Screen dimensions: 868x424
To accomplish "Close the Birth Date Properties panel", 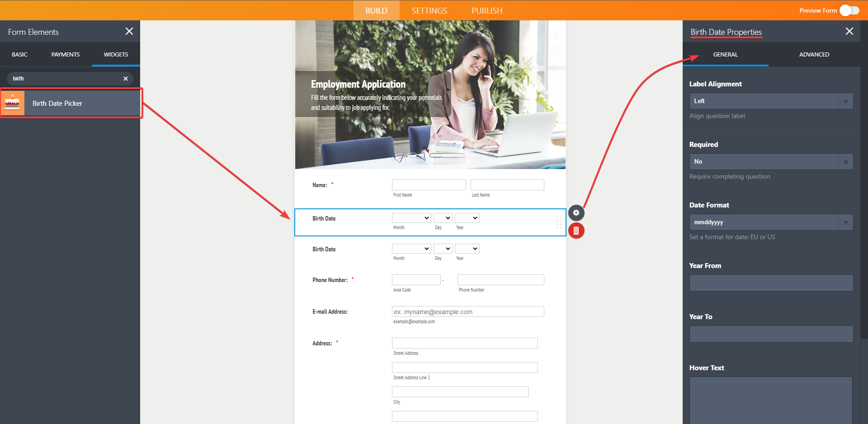I will tap(849, 31).
